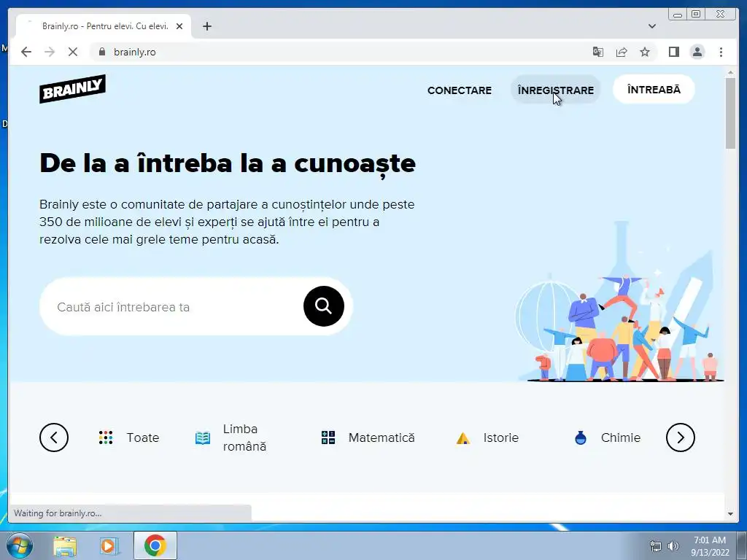The height and width of the screenshot is (560, 747).
Task: Open the Chrome three-dot menu
Action: (721, 52)
